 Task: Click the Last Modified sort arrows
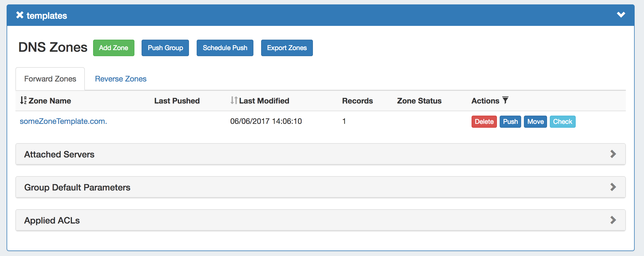234,100
